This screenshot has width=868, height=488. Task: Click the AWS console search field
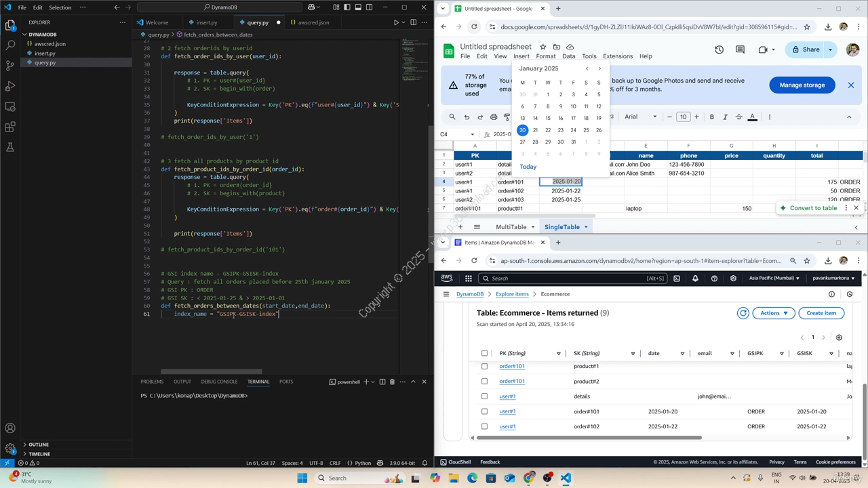click(572, 279)
